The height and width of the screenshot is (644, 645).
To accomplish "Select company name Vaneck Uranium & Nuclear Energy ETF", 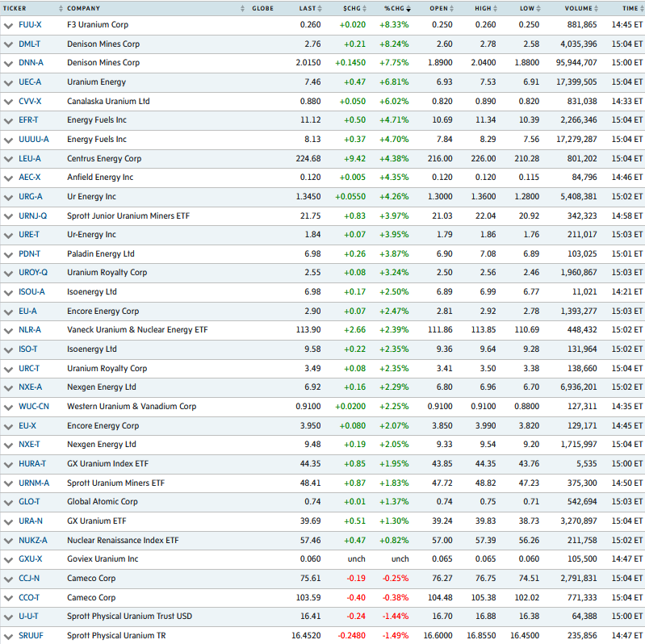I will [x=137, y=330].
